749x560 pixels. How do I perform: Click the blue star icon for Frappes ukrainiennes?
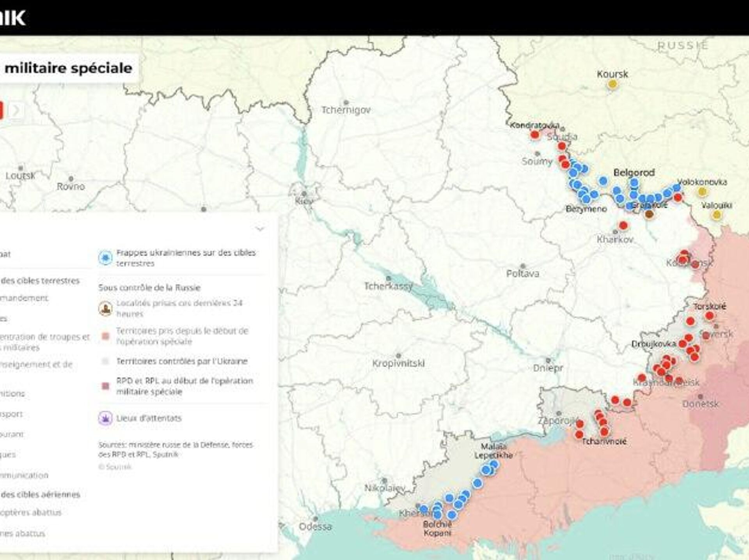105,258
